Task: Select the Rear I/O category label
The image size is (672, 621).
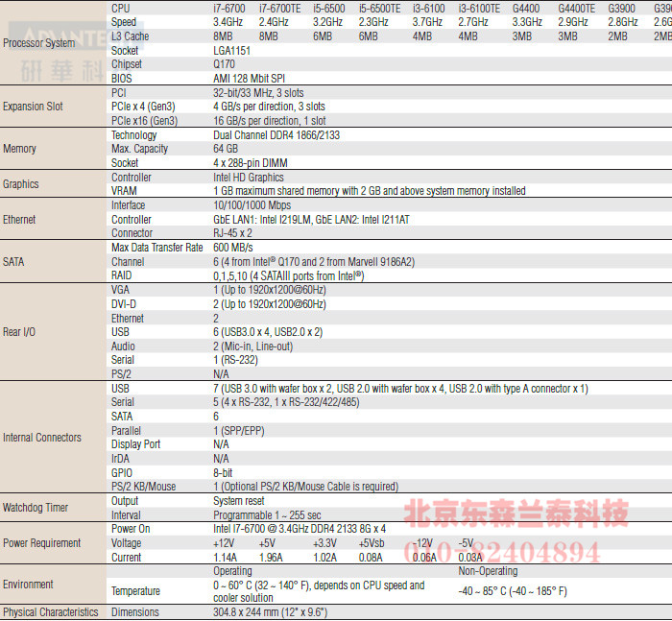Action: 20,332
